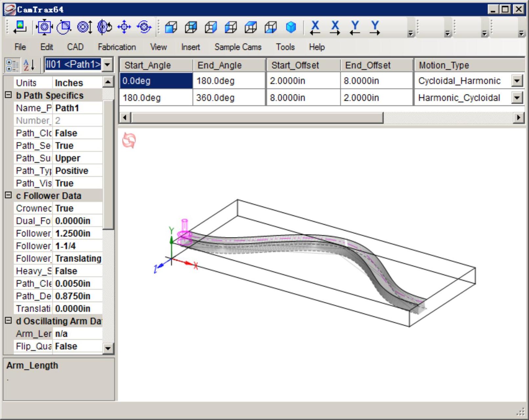Select the cube icon with blue front face
This screenshot has height=420, width=529.
pos(171,27)
